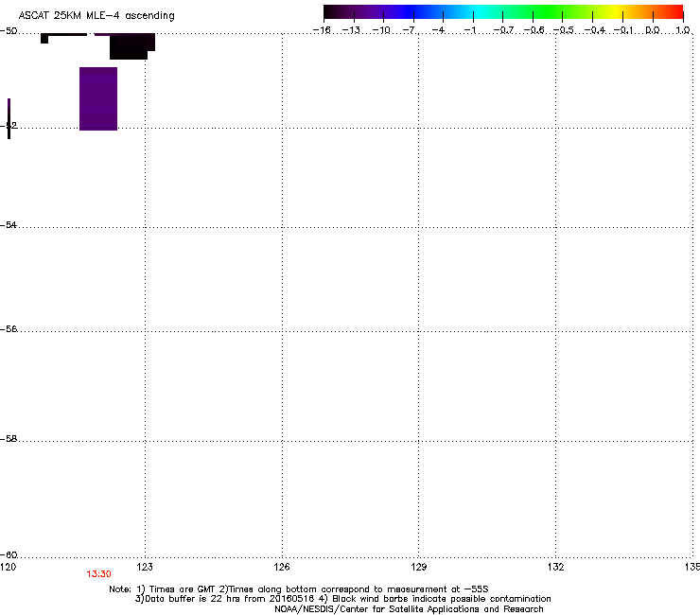Viewport: 700px width, 615px height.
Task: Click the color bar label '-0.6'
Action: [x=534, y=30]
